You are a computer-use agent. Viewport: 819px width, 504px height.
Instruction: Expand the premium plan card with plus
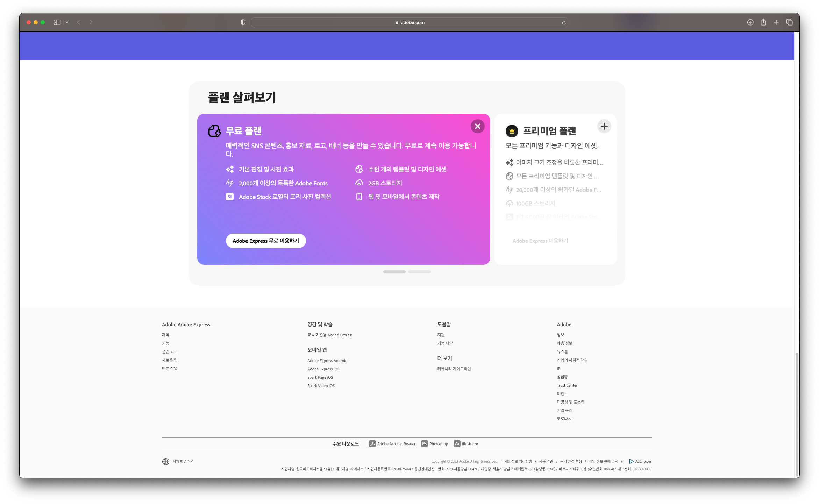click(x=604, y=126)
